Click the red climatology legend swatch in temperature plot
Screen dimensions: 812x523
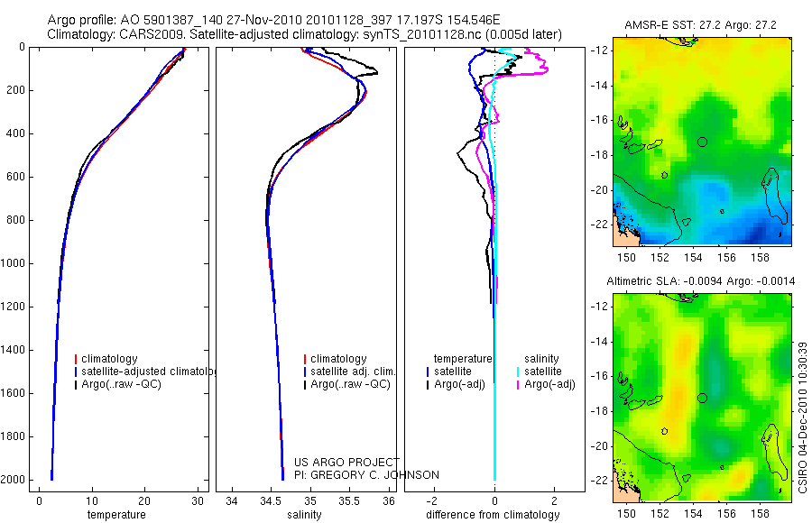(76, 359)
